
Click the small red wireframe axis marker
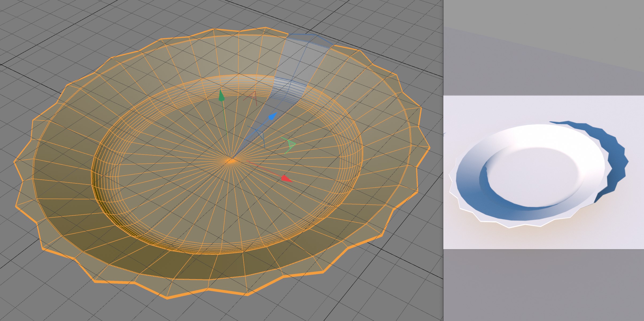[251, 98]
